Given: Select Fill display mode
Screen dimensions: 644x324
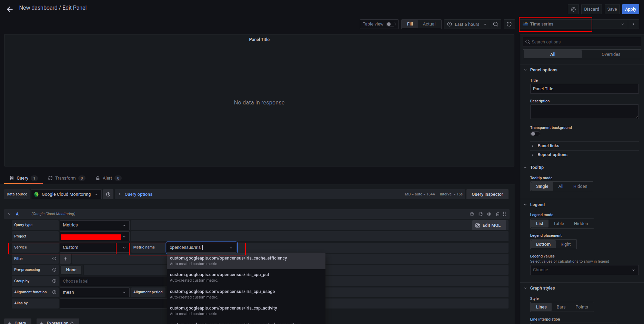Looking at the screenshot, I should point(410,24).
